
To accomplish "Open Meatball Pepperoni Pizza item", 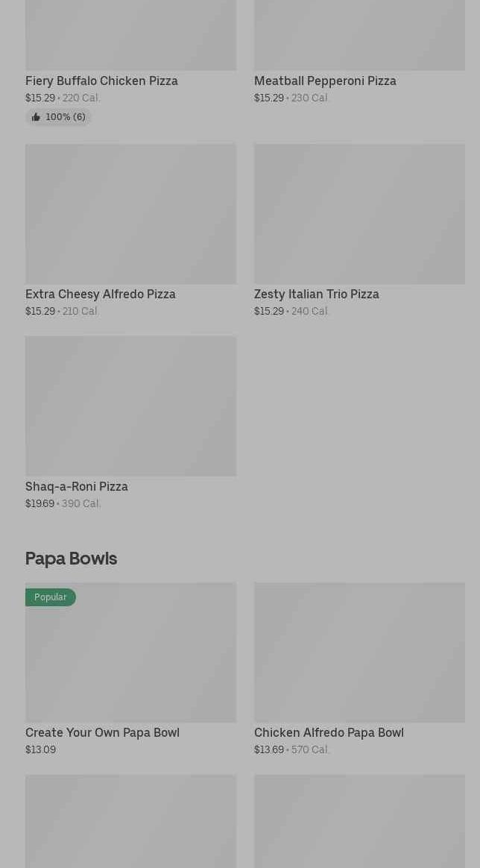I will (325, 81).
